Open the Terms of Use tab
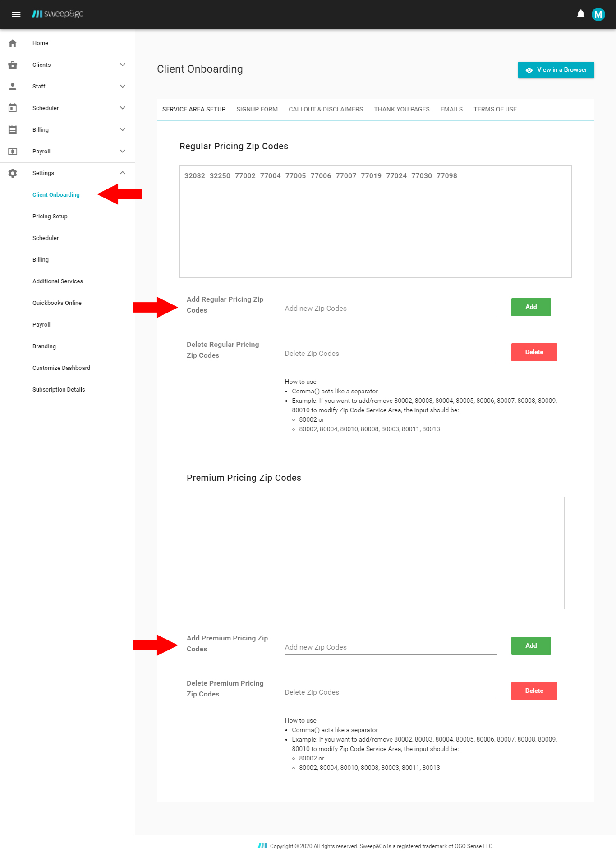 coord(495,110)
